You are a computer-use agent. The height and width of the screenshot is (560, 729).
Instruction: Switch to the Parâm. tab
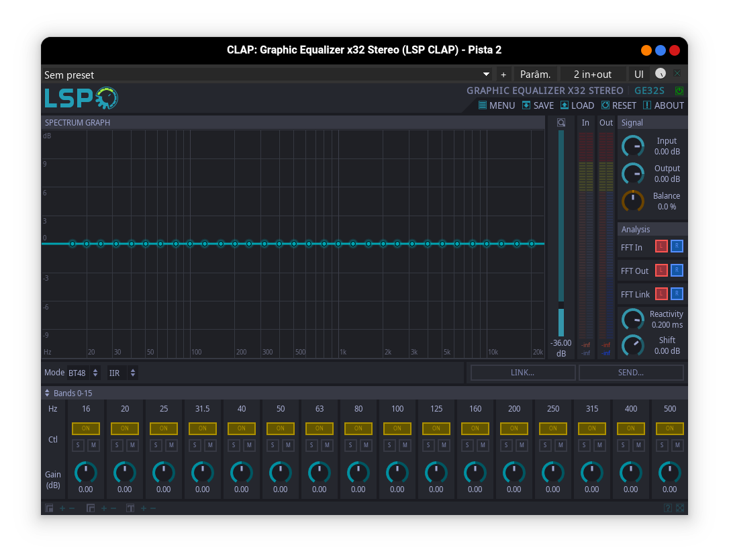535,74
